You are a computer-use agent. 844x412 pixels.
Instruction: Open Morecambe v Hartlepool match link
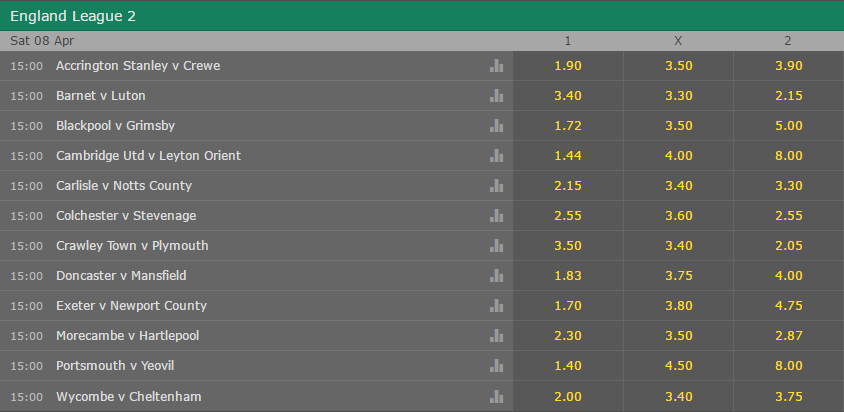point(128,336)
